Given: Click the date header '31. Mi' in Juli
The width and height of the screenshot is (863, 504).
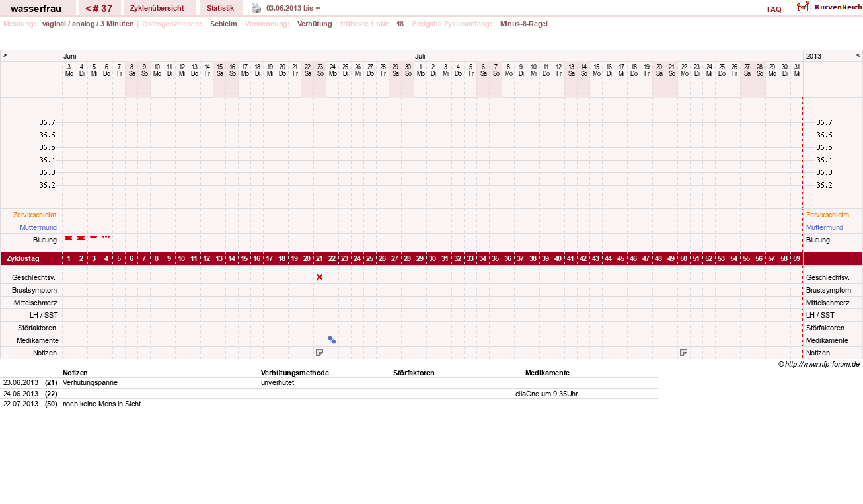Looking at the screenshot, I should click(798, 70).
